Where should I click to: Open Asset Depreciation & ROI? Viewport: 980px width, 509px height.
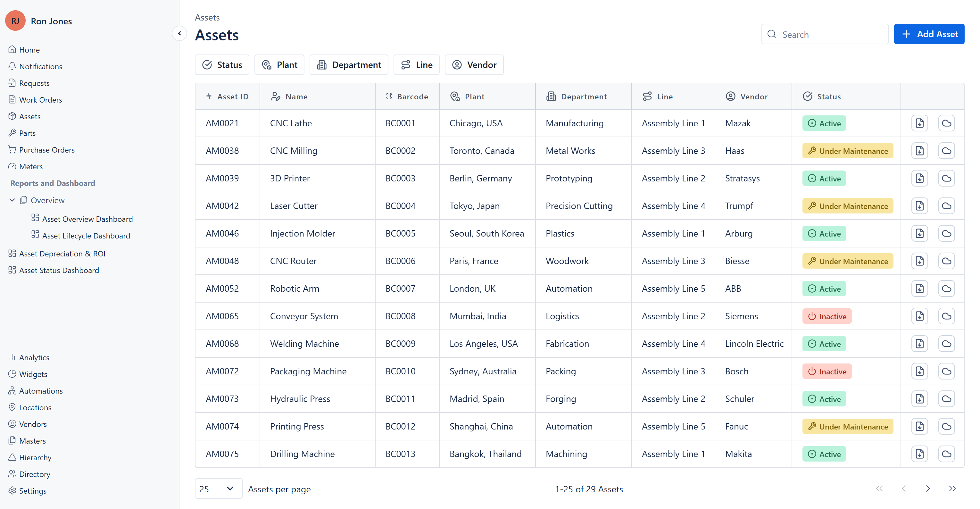click(57, 254)
